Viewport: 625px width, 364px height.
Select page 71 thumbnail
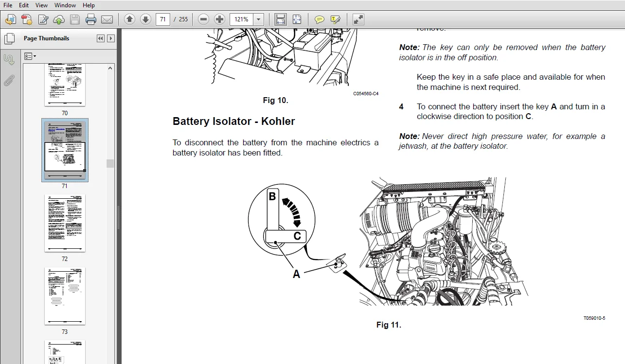65,150
